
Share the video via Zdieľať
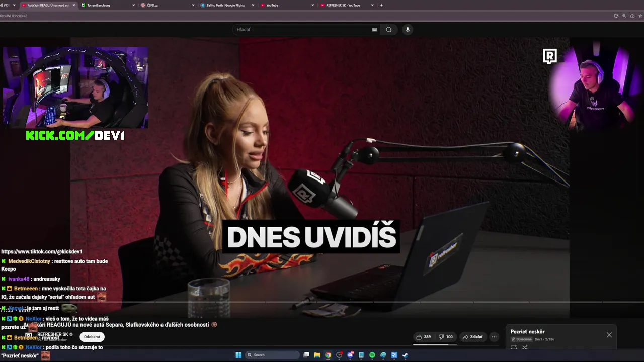[x=473, y=337]
